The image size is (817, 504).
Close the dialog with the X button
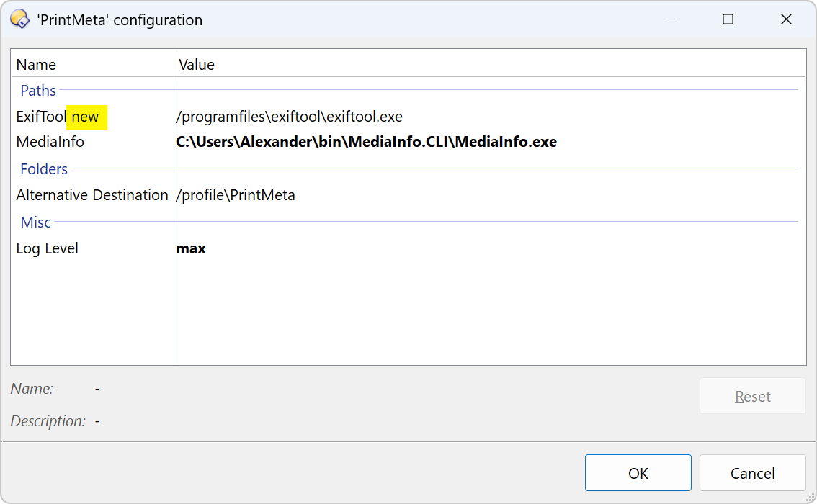coord(786,19)
